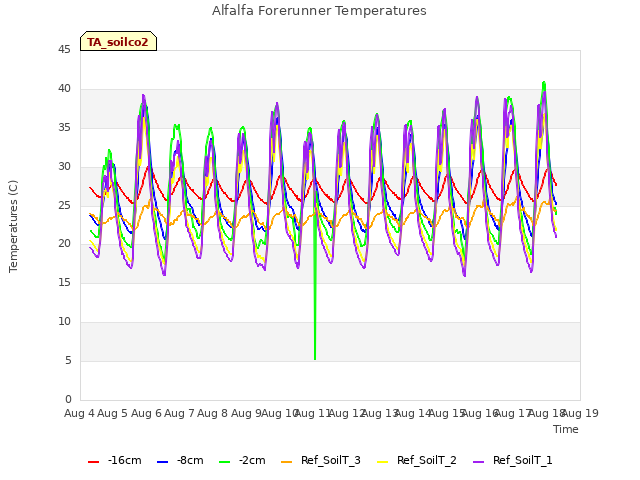Click the orange Ref_SoilT_3 legend marker
The width and height of the screenshot is (640, 480).
point(287,462)
